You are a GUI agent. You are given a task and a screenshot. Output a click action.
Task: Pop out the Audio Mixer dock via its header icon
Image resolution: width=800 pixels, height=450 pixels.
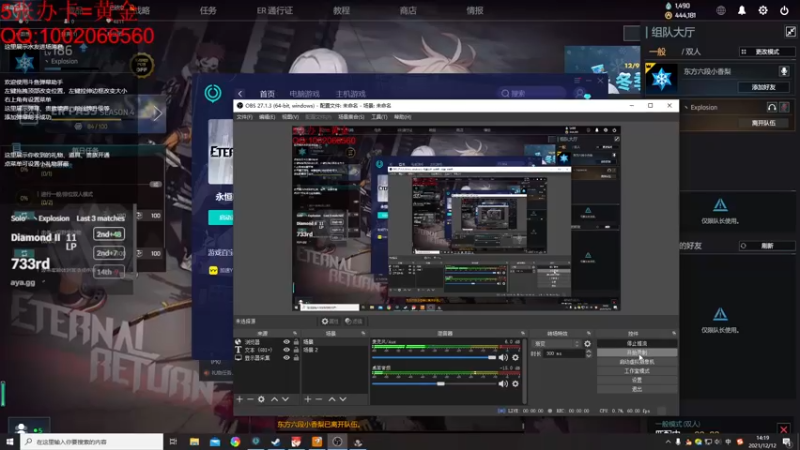[522, 333]
